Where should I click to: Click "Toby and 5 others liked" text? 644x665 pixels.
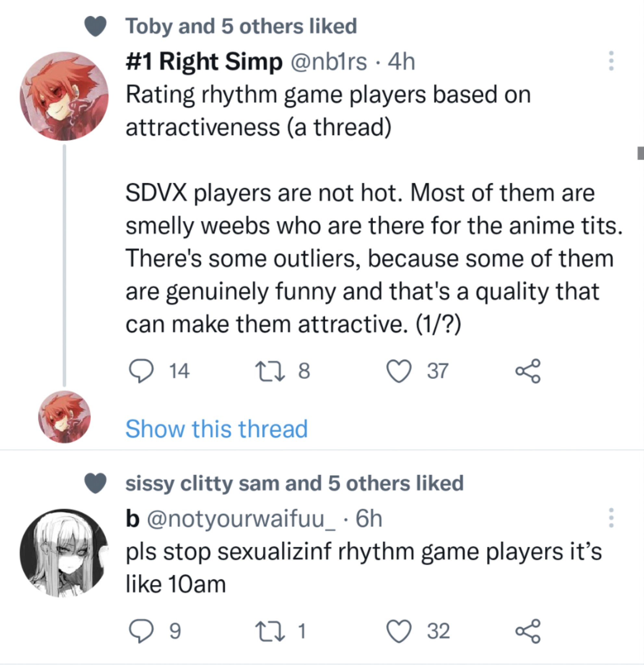pyautogui.click(x=241, y=27)
